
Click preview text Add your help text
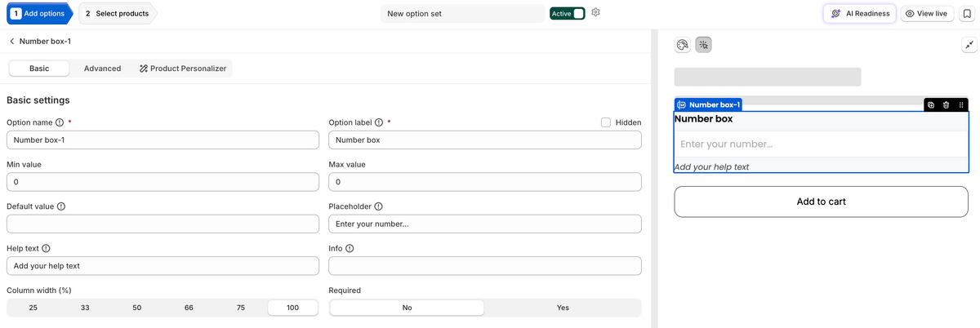tap(712, 167)
